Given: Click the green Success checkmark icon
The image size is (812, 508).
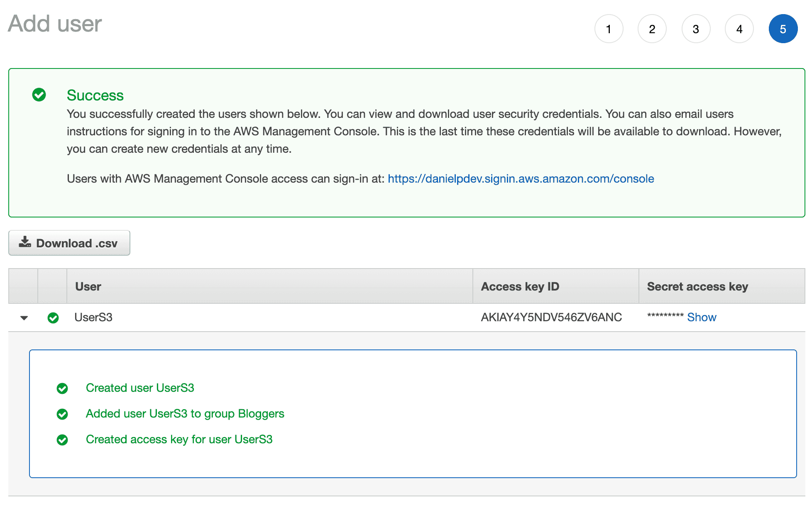Looking at the screenshot, I should click(x=39, y=95).
